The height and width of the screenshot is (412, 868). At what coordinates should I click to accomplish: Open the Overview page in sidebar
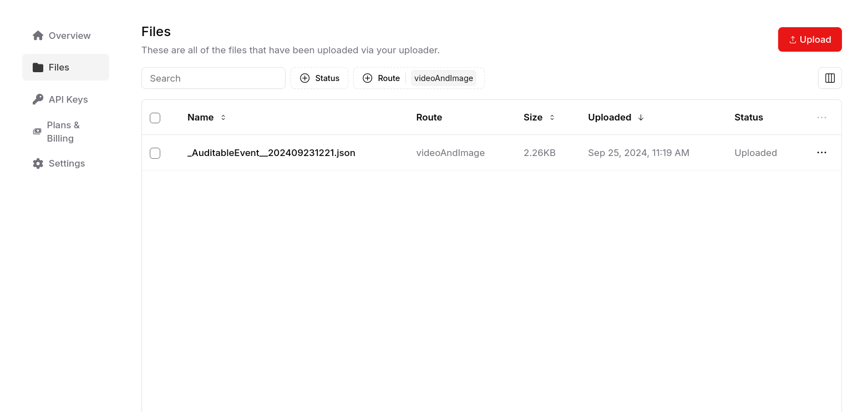point(65,36)
